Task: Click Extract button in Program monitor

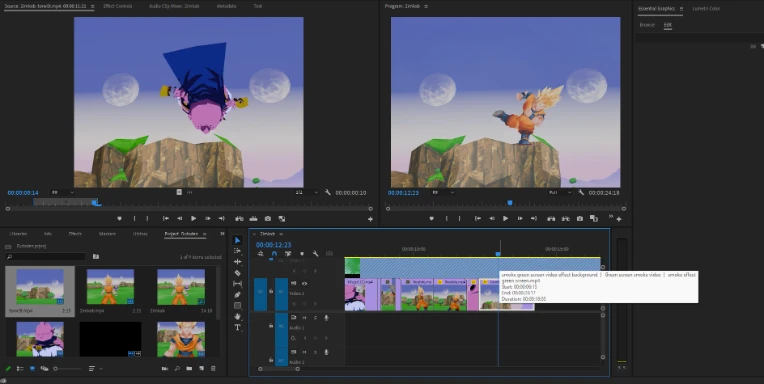Action: point(565,219)
